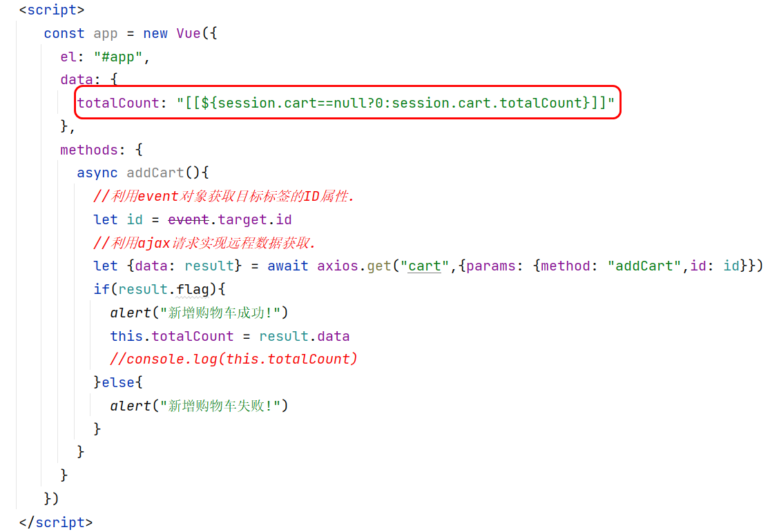Click the '}else{' line
This screenshot has width=770, height=532.
point(118,382)
